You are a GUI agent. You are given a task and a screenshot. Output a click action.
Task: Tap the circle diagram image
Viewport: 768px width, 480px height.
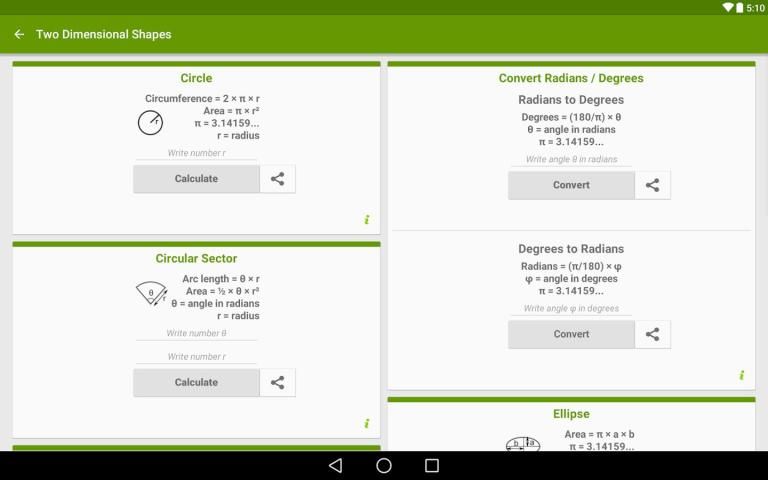150,123
